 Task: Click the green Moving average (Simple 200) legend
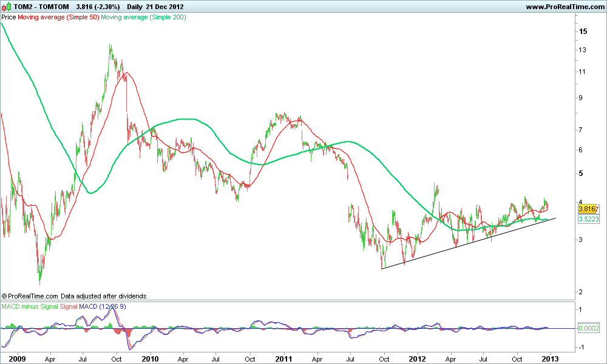(x=143, y=18)
